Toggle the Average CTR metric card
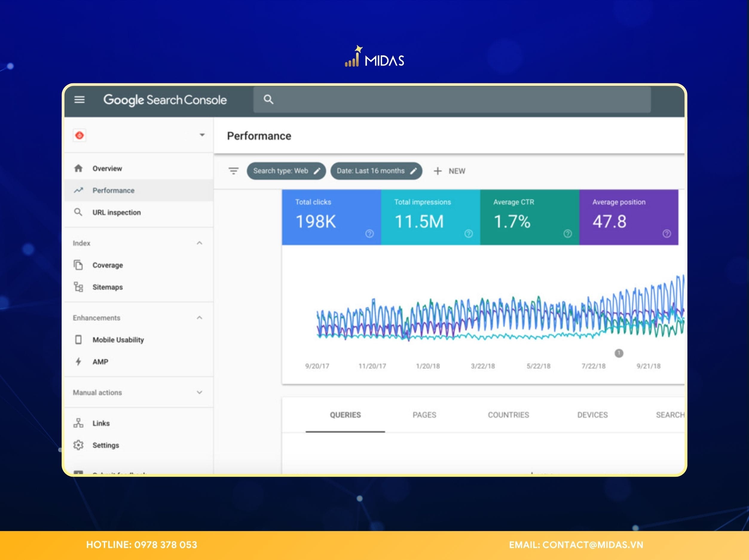Screen dimensions: 749x560 [530, 217]
